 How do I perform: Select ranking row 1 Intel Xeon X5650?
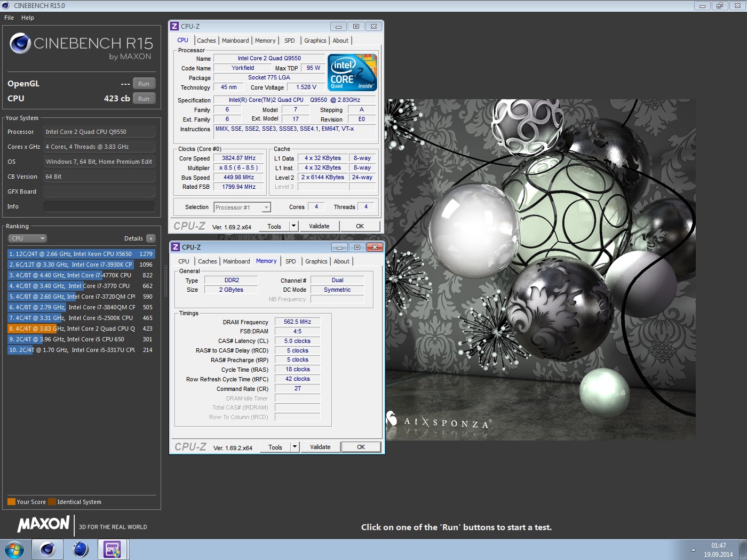[81, 254]
